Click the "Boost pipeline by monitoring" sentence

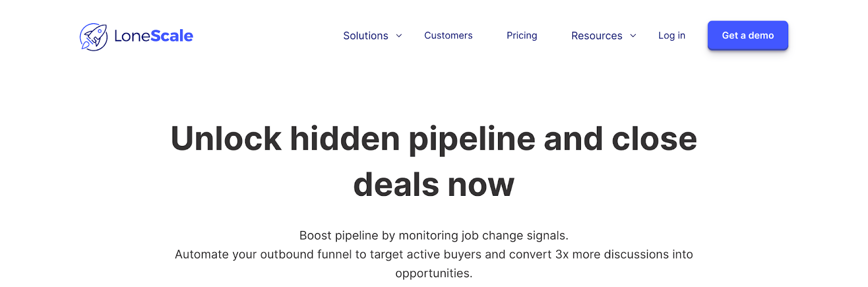point(379,235)
